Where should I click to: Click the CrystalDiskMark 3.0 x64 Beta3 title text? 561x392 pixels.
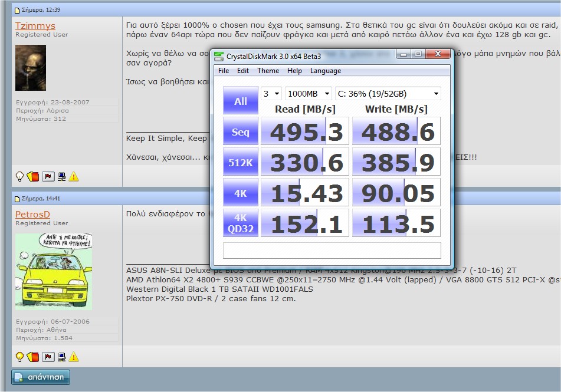(274, 57)
